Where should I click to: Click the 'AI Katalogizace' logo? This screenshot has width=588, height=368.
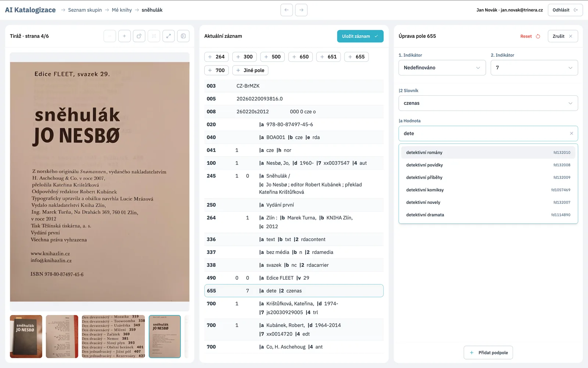coord(31,10)
